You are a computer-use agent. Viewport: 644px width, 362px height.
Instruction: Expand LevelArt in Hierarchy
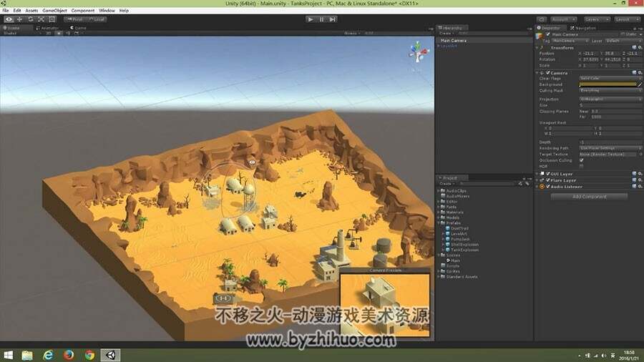tap(439, 46)
